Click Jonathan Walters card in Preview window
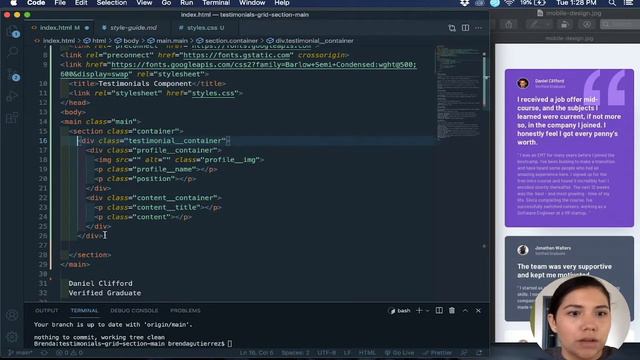This screenshot has height=360, width=640. [569, 278]
